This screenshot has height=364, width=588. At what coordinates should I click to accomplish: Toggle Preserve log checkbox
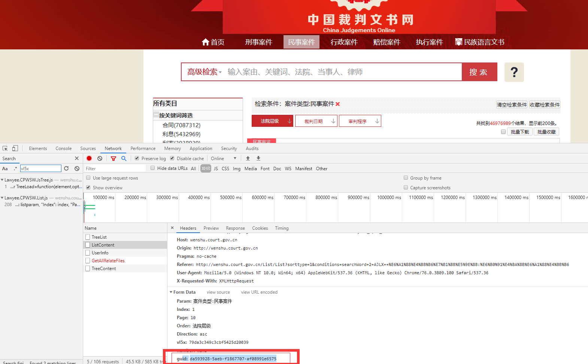pos(137,158)
